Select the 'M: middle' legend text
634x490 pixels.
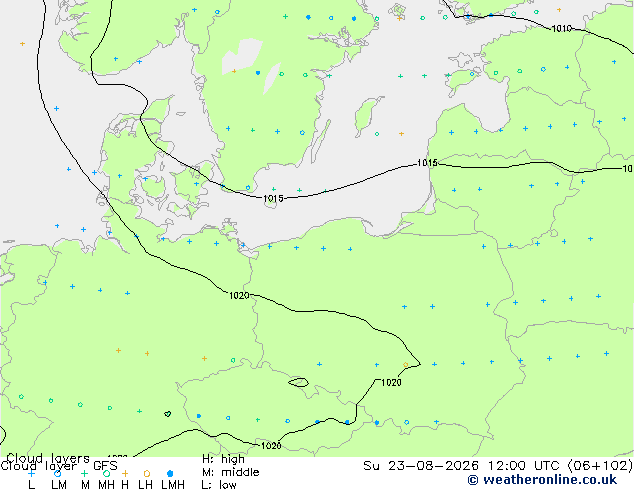(x=230, y=472)
